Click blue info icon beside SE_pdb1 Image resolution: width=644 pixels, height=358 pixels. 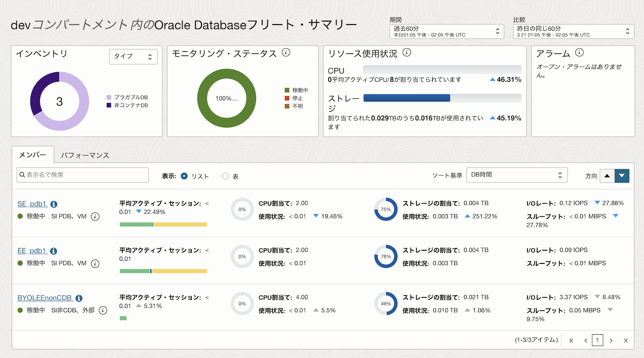(x=54, y=204)
